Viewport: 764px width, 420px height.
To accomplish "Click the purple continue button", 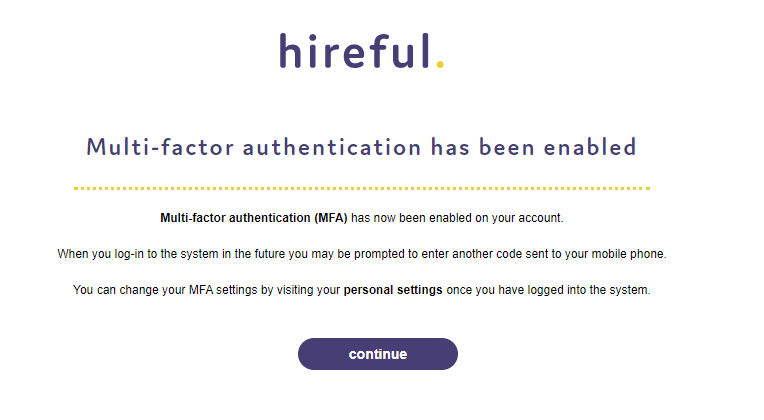I will tap(378, 354).
